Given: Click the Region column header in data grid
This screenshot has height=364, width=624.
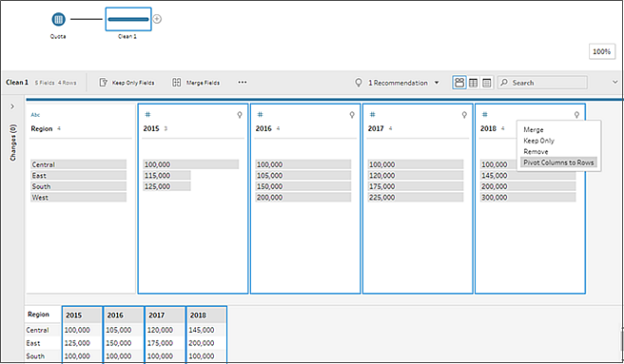Looking at the screenshot, I should pyautogui.click(x=38, y=315).
